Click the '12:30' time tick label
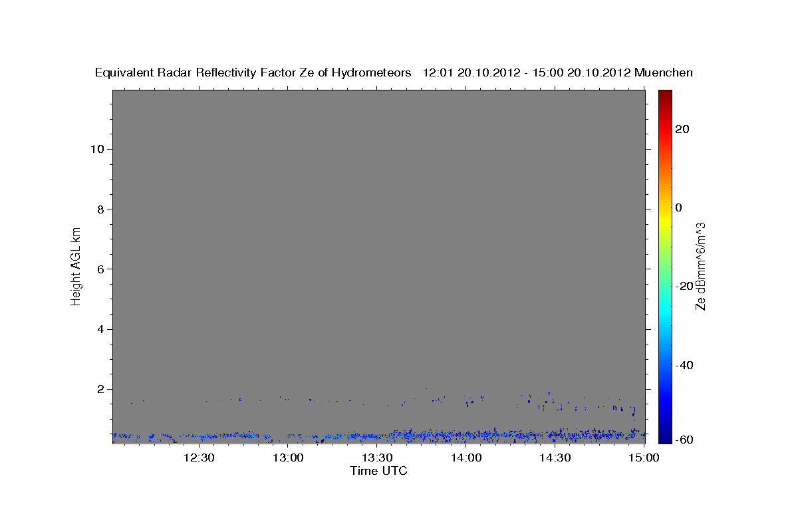 pyautogui.click(x=198, y=458)
